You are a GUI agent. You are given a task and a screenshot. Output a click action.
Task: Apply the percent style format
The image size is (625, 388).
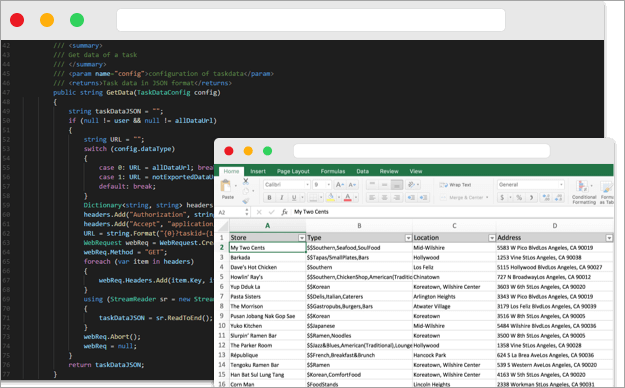tap(519, 197)
